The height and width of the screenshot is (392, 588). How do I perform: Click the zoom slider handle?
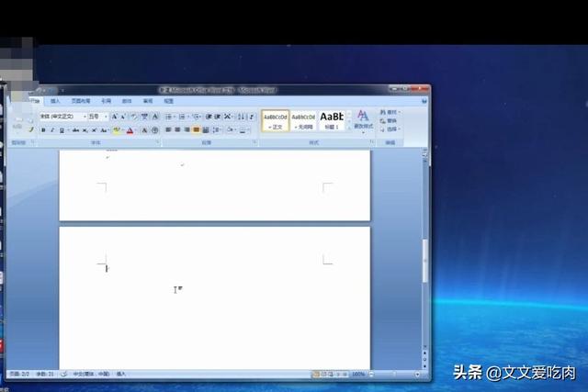click(x=394, y=374)
